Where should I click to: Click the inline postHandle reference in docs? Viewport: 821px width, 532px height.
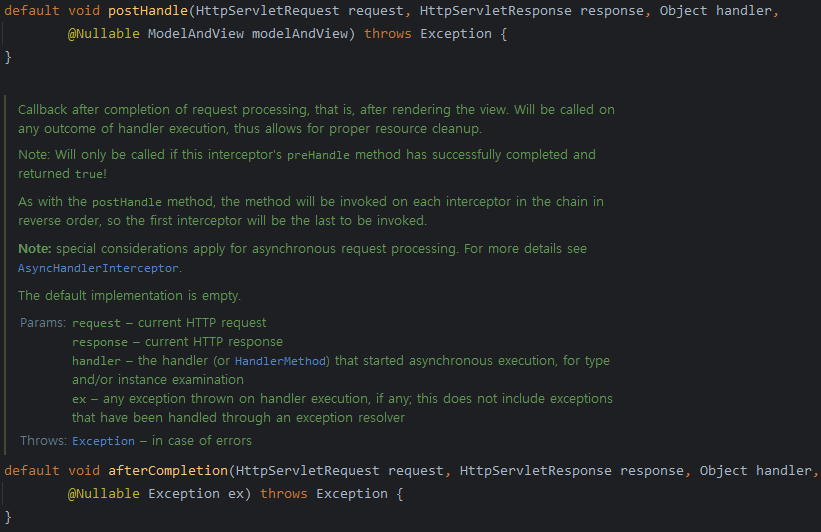click(x=127, y=203)
